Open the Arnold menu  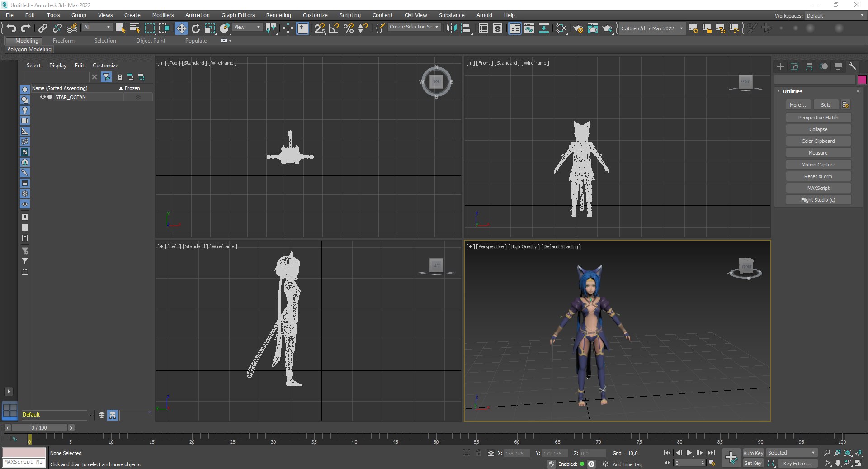coord(484,15)
